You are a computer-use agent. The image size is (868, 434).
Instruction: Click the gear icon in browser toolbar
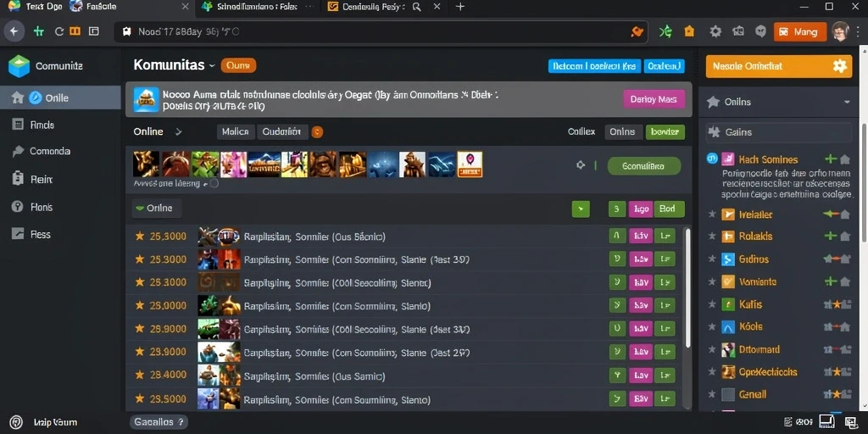click(715, 31)
